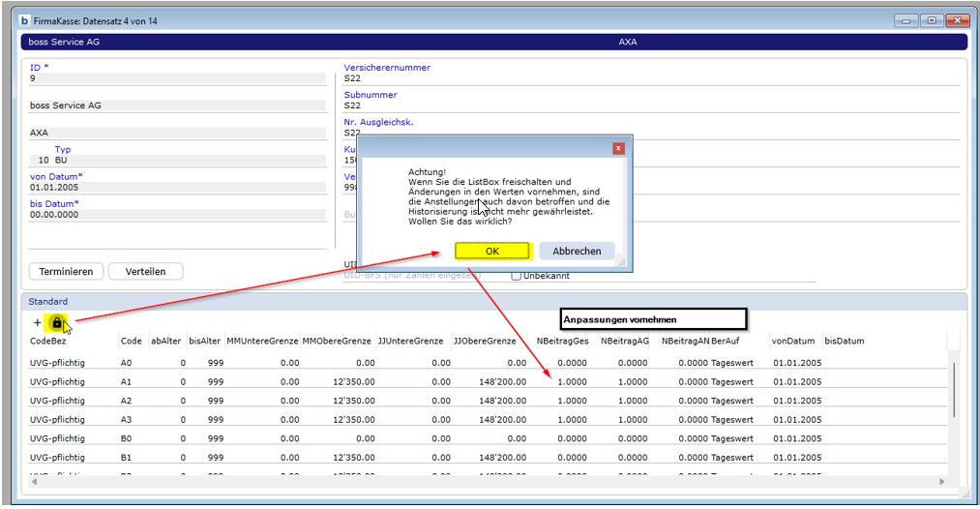
Task: Click the lock icon to unlock list
Action: pos(57,322)
